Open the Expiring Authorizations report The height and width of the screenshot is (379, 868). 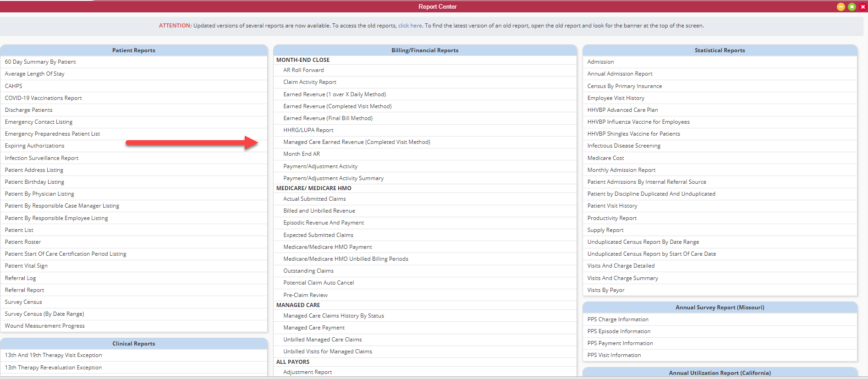click(x=34, y=146)
